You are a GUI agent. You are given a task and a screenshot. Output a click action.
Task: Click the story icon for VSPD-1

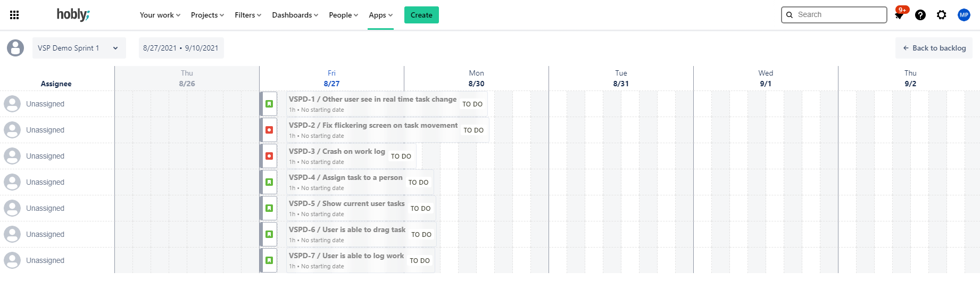269,104
